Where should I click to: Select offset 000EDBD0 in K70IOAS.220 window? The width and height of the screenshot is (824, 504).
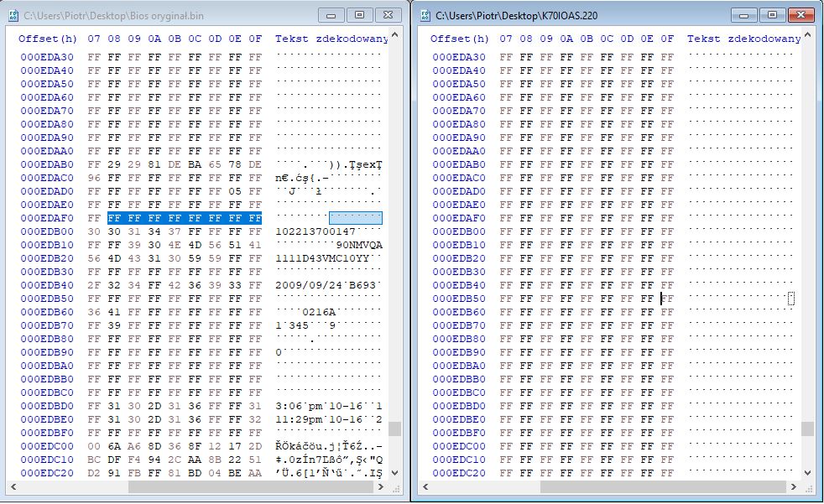[459, 406]
